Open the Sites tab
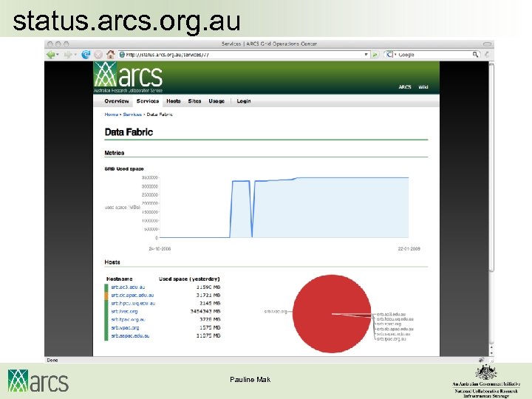The width and height of the screenshot is (532, 399). pyautogui.click(x=194, y=101)
